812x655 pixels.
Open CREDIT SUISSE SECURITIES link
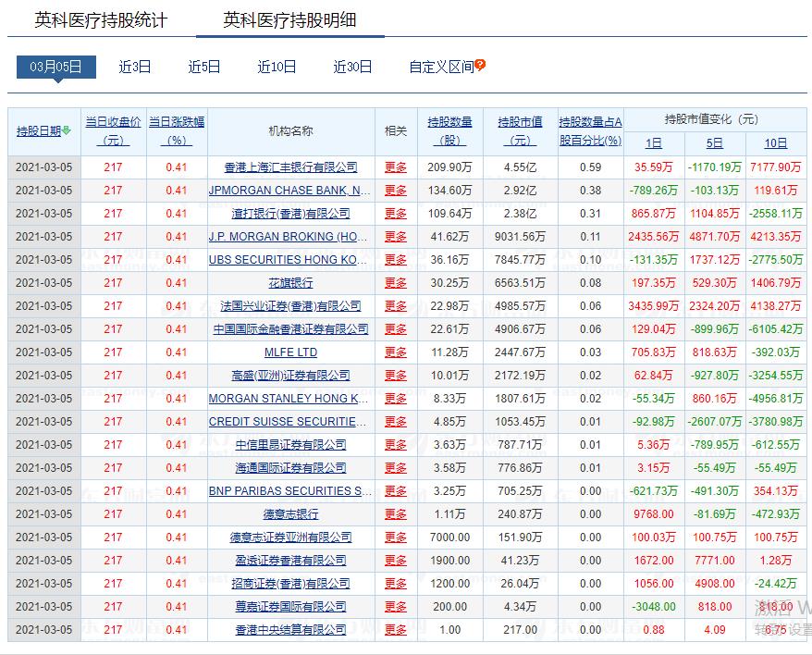(x=288, y=422)
